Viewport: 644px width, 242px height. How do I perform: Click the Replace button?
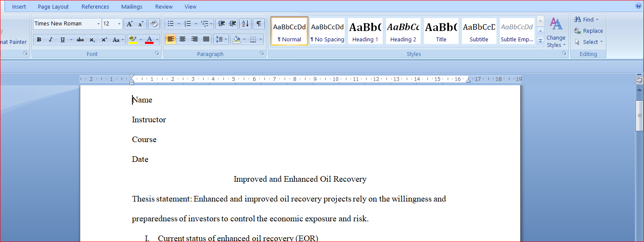(589, 31)
